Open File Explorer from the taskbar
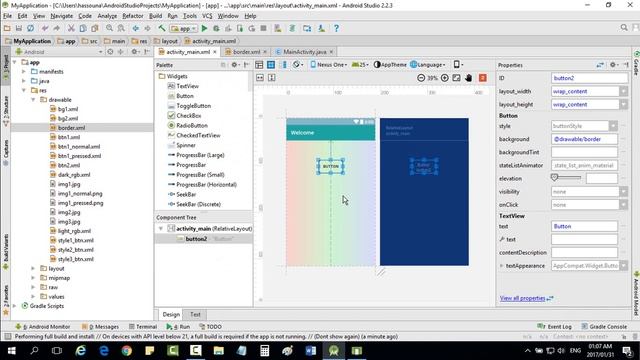This screenshot has height=360, width=640. pyautogui.click(x=218, y=351)
